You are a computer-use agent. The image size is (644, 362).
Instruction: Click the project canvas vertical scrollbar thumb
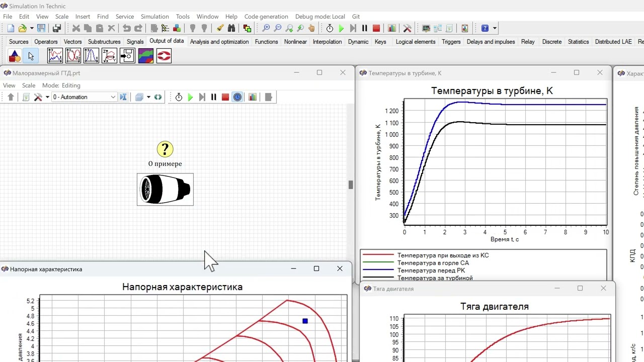(x=351, y=185)
